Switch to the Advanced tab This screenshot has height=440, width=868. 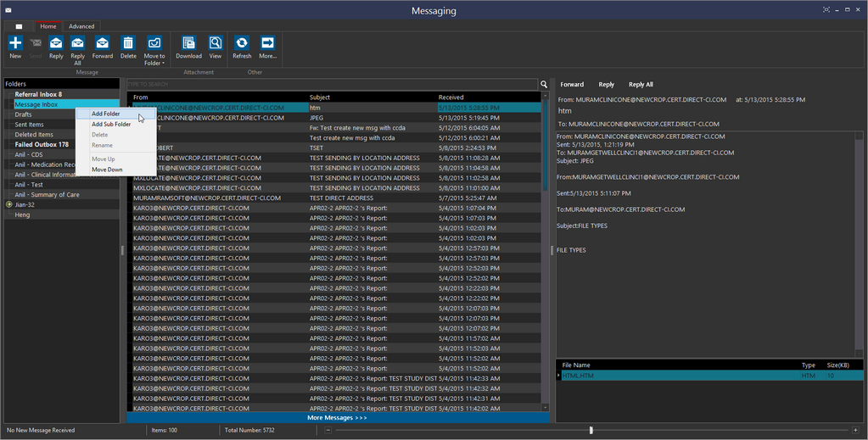click(81, 26)
